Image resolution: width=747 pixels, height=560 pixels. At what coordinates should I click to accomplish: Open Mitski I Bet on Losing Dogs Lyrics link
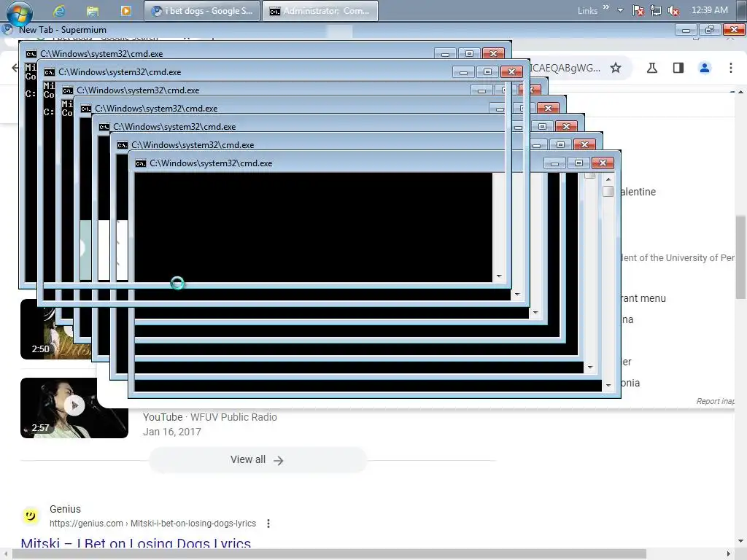(136, 543)
